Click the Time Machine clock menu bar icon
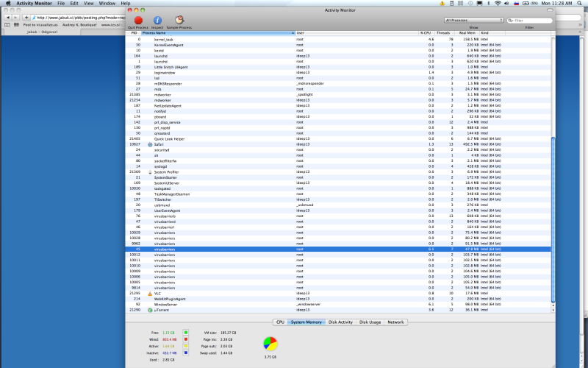This screenshot has height=368, width=588. pyautogui.click(x=470, y=3)
